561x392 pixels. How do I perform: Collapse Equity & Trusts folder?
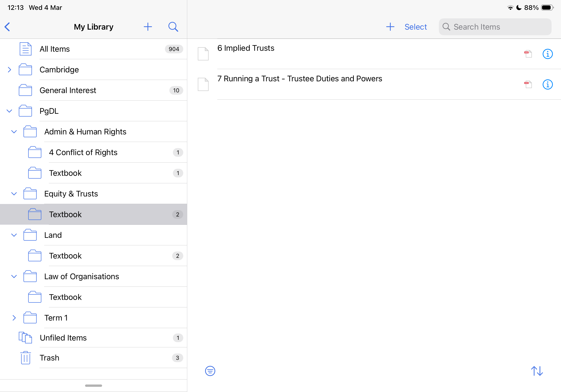(14, 194)
